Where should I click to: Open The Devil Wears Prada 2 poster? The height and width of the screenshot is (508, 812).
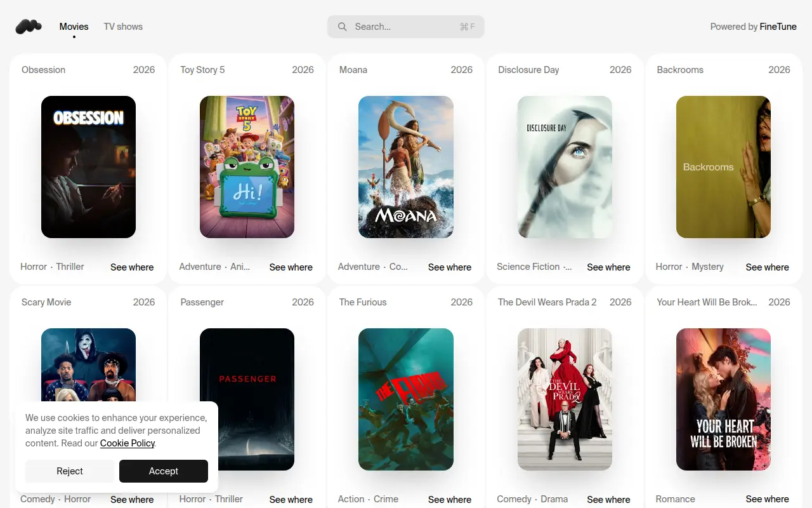coord(565,399)
